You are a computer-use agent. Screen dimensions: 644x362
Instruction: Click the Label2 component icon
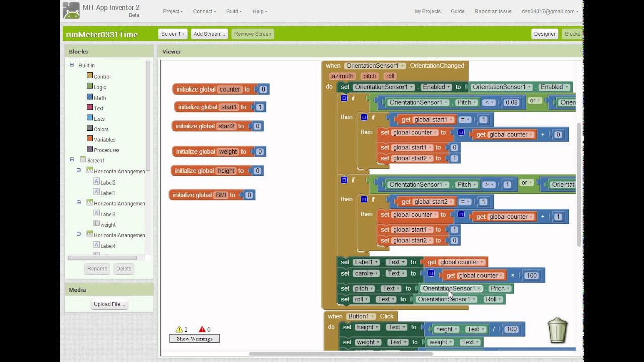pyautogui.click(x=96, y=182)
